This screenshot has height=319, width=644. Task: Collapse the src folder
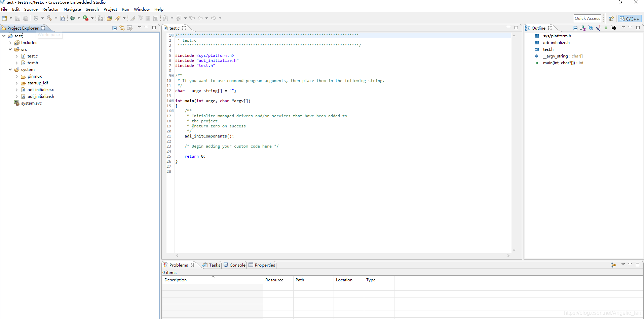10,49
